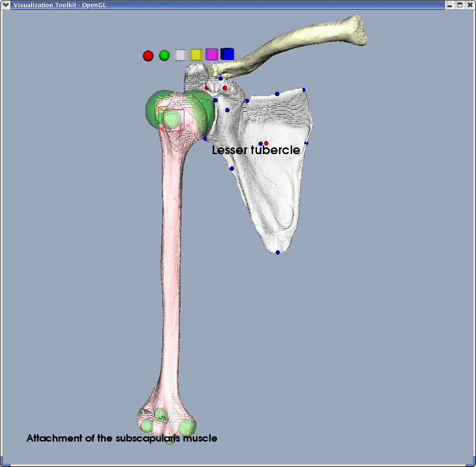Select the rightmost green sphere at the elbow
This screenshot has width=476, height=467.
186,427
